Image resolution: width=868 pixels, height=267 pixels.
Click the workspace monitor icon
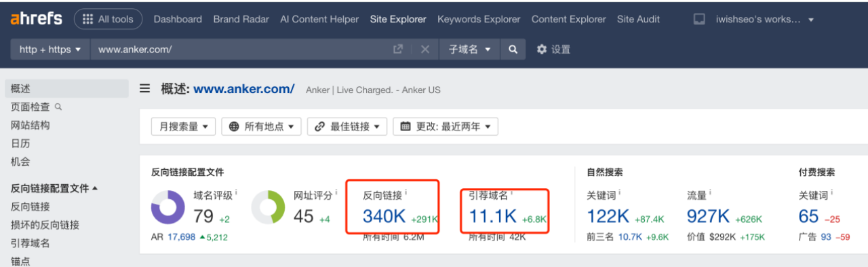(x=699, y=20)
